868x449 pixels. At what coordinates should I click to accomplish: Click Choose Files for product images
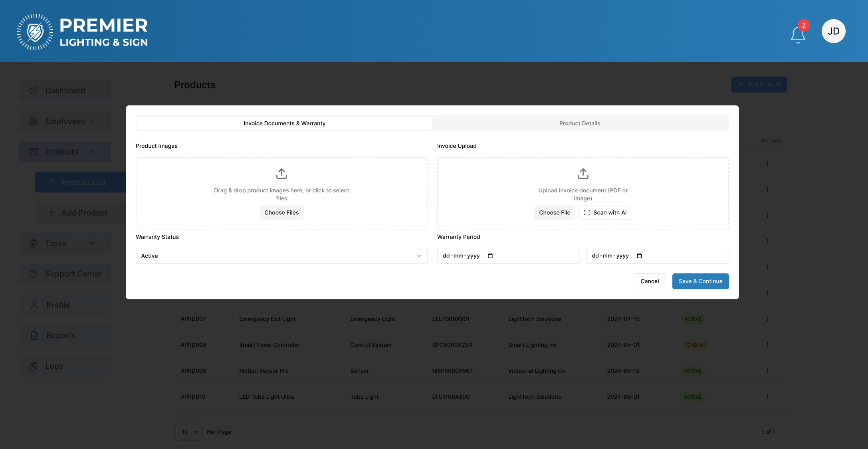281,213
